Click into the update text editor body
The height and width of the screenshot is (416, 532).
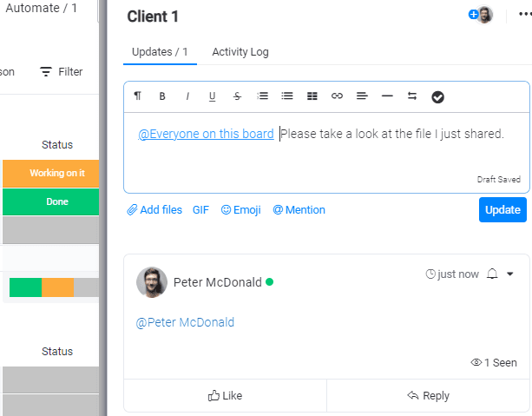coord(326,153)
